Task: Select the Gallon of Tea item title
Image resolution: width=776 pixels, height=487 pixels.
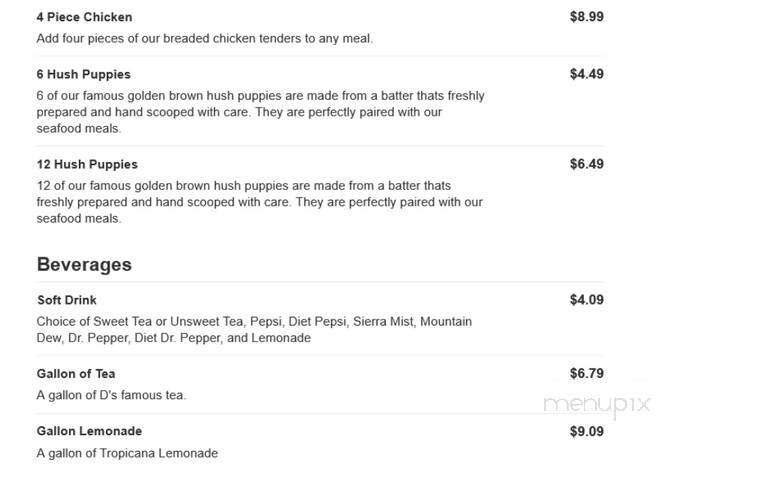Action: 76,374
